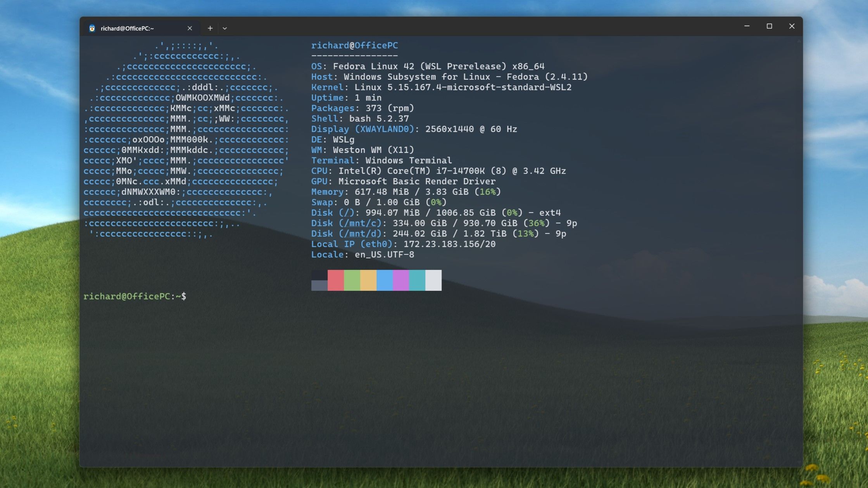The image size is (868, 488).
Task: Click the underlined /mnt/c disk path
Action: click(360, 223)
